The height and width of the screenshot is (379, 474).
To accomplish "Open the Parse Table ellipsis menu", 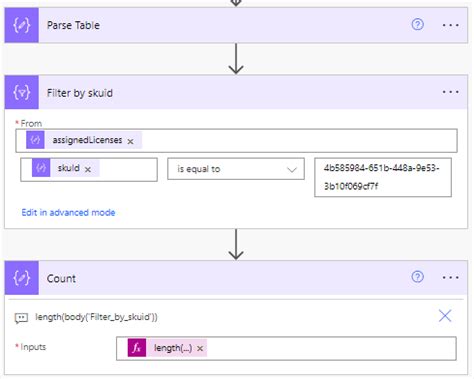I will (450, 25).
